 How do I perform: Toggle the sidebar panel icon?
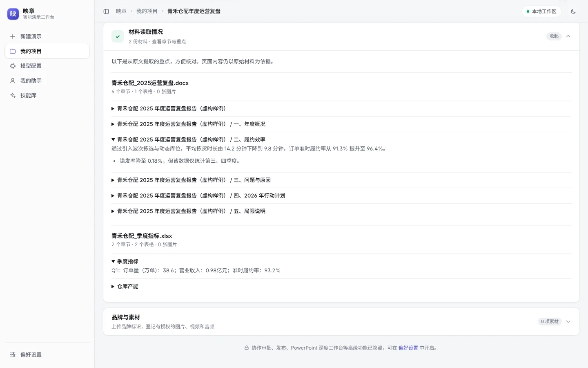point(106,11)
